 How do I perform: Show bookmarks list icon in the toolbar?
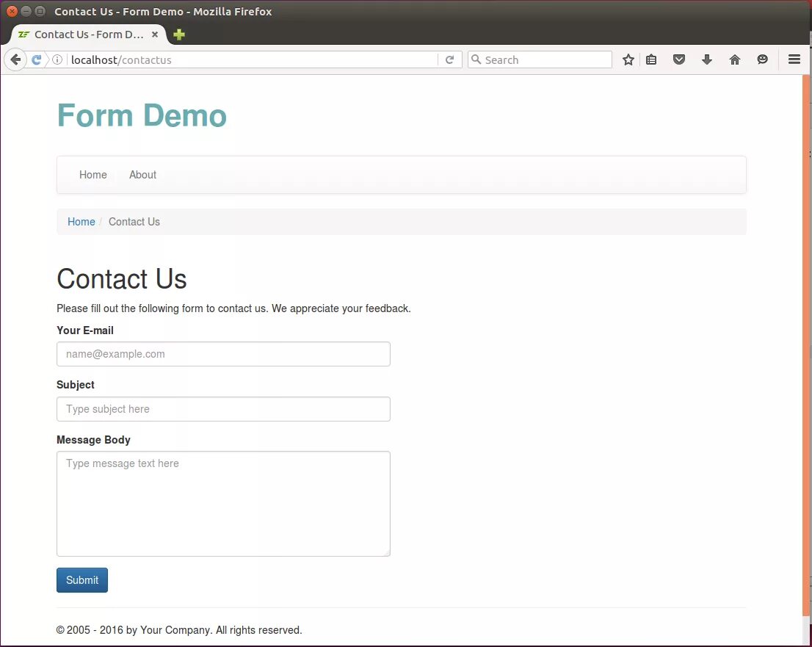point(651,59)
